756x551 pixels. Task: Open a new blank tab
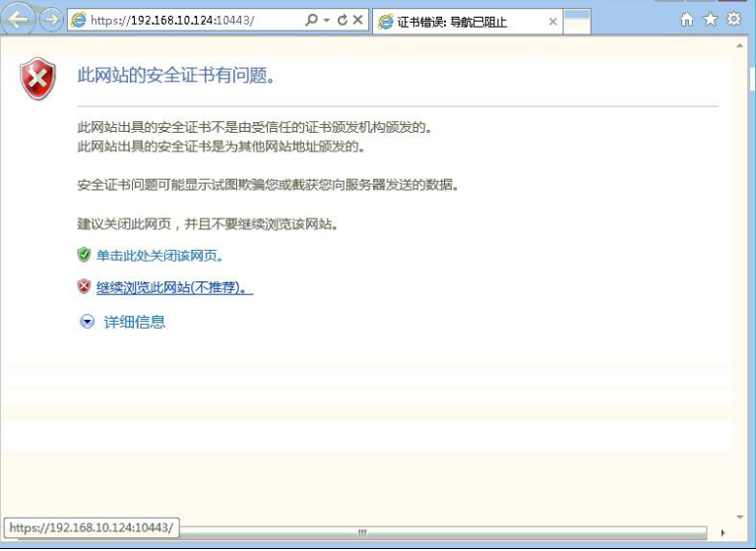pos(577,22)
